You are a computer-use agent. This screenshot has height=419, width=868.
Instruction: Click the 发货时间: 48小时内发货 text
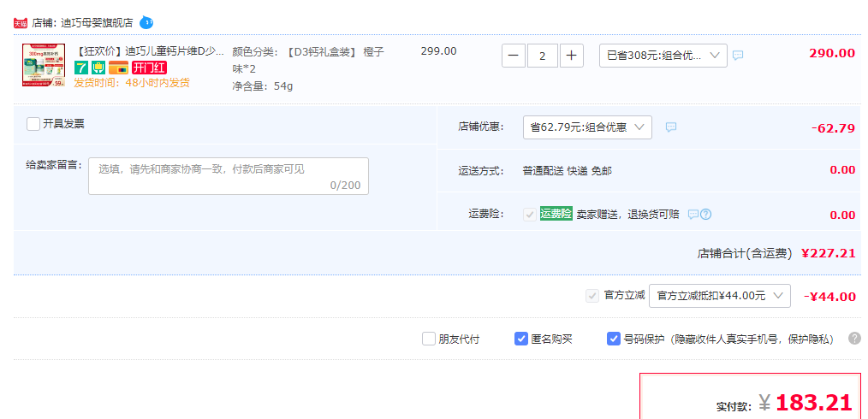click(x=132, y=83)
